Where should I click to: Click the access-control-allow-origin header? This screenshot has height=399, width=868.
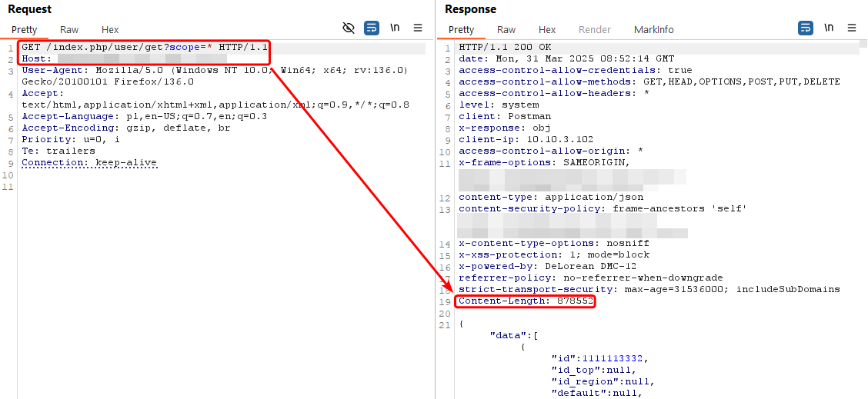(551, 151)
